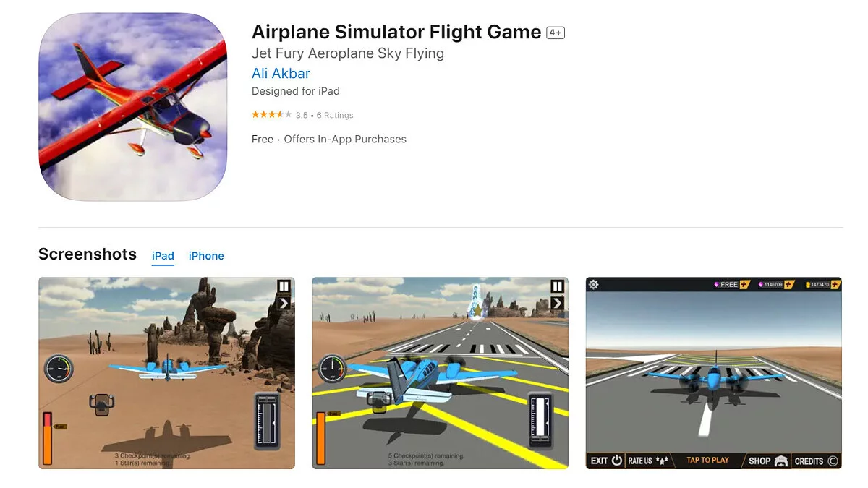Click the CREDITS copyright icon
Viewport: 868px width, 488px height.
pyautogui.click(x=833, y=461)
